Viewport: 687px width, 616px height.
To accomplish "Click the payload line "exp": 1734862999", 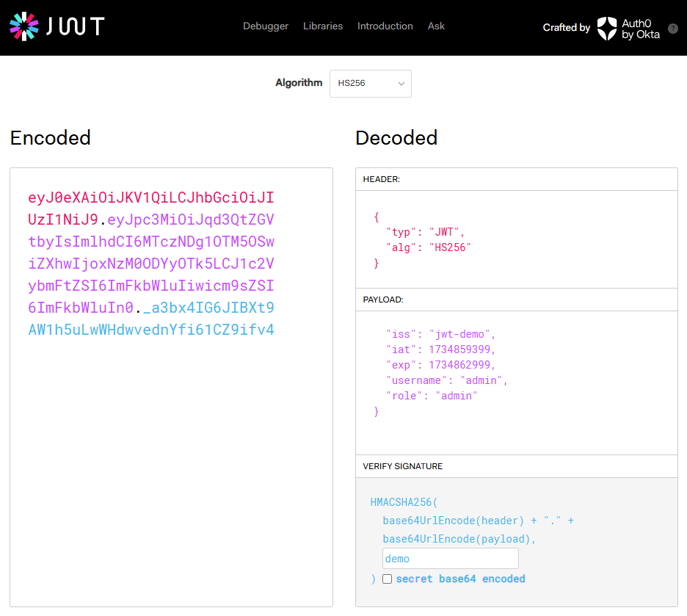I will click(440, 365).
